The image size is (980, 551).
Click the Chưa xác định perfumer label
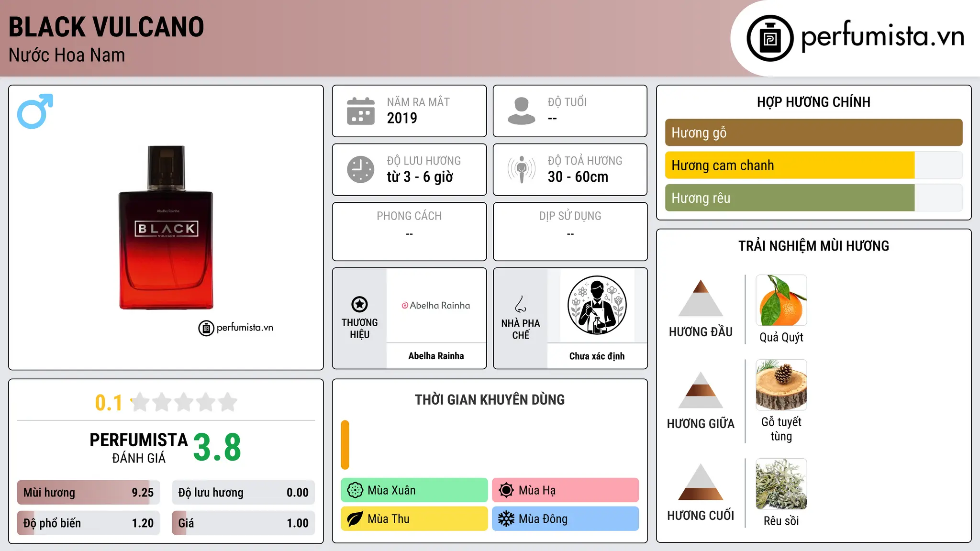pos(597,356)
